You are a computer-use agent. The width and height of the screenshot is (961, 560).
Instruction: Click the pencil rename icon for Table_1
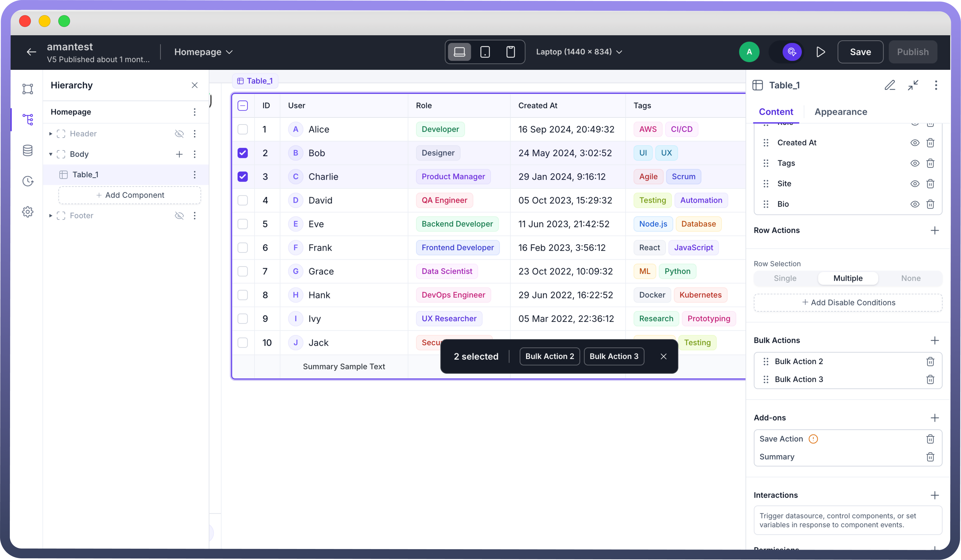tap(890, 85)
